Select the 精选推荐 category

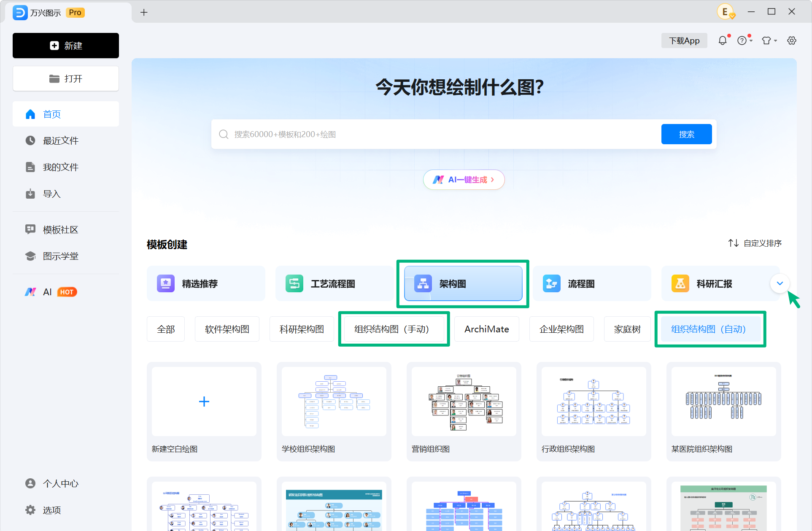(206, 283)
